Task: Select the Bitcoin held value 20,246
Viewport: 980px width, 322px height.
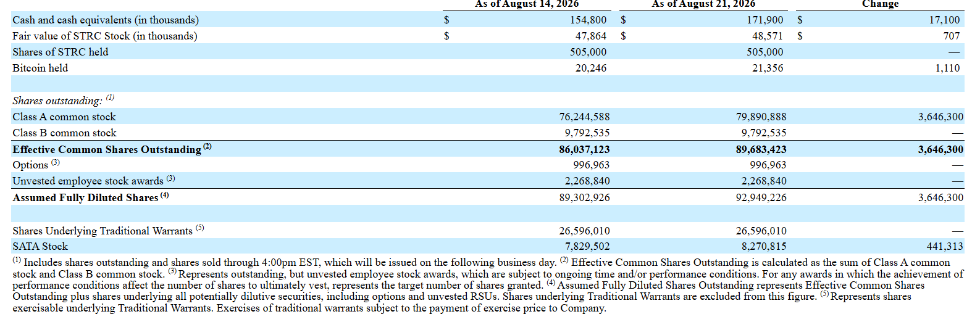Action: [x=591, y=68]
